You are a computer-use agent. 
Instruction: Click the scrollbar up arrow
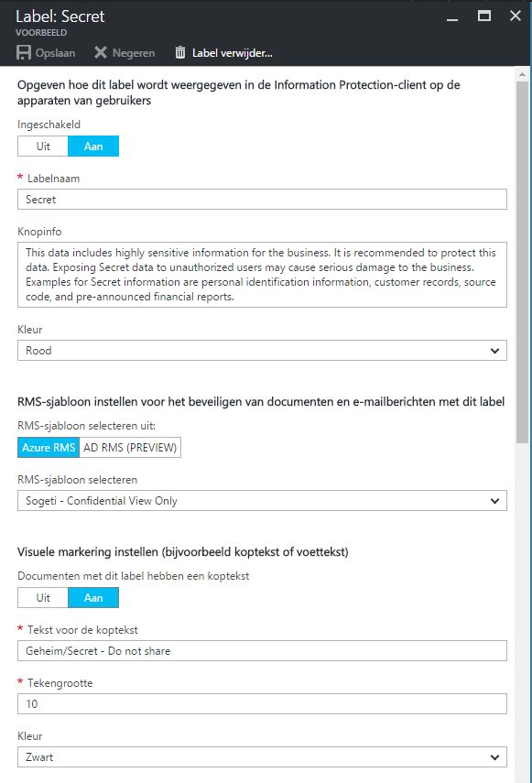pos(522,74)
